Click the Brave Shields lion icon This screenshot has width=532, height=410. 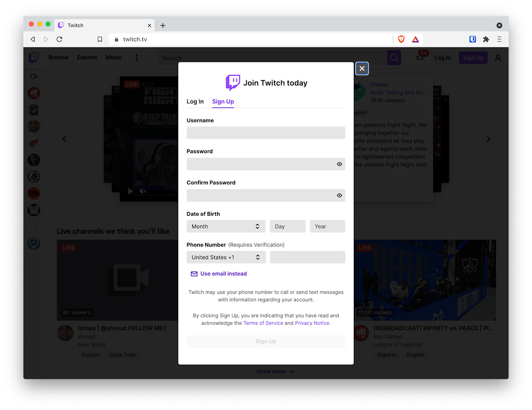point(401,39)
